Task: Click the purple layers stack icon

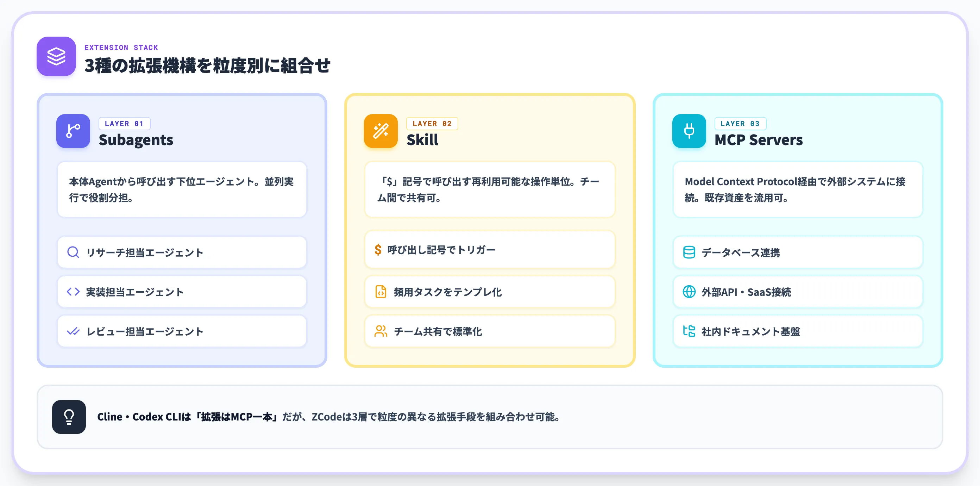Action: (x=56, y=56)
